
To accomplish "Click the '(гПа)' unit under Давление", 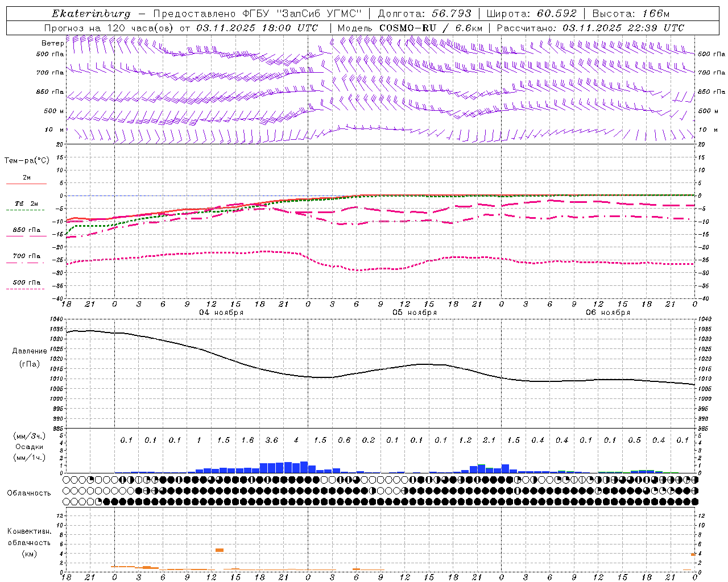I will (x=30, y=364).
